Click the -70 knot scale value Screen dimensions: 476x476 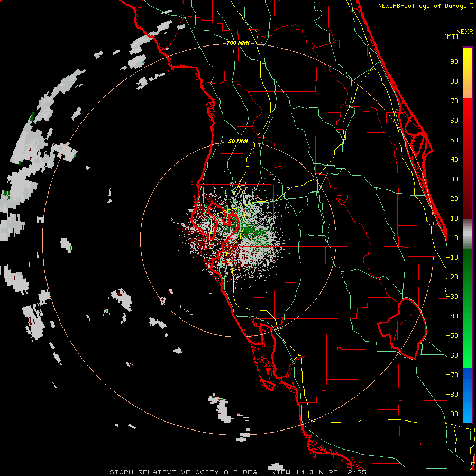tap(452, 374)
